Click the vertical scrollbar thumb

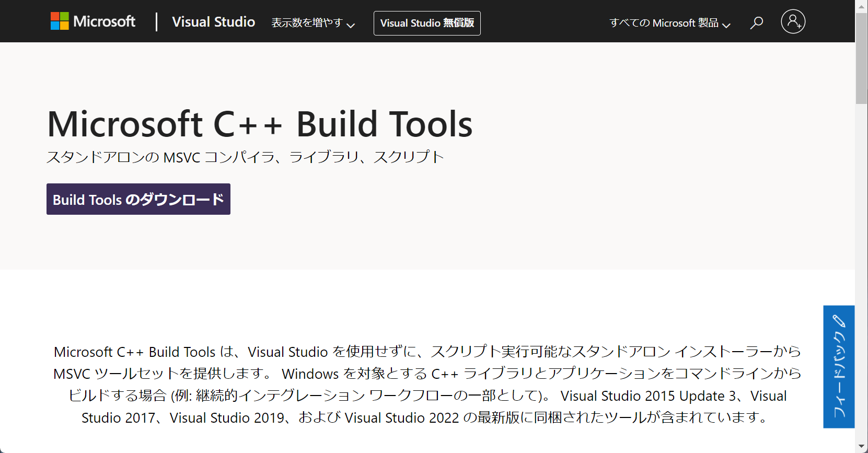[862, 59]
